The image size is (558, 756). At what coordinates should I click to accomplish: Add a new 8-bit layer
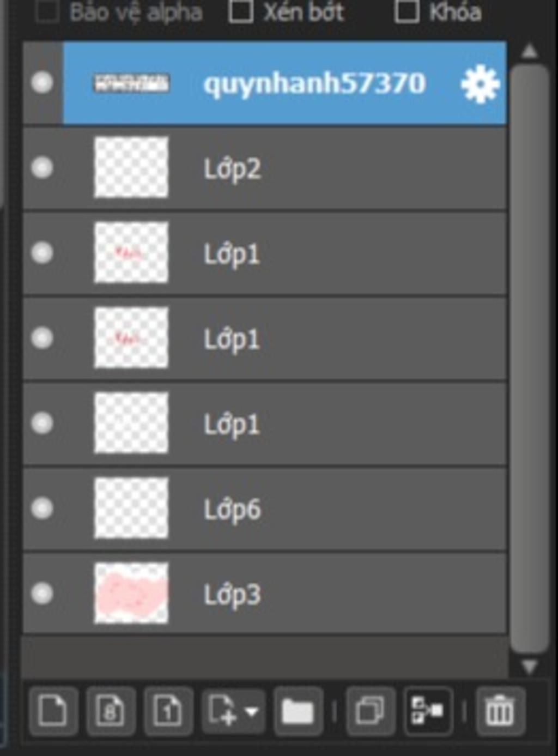pyautogui.click(x=111, y=710)
